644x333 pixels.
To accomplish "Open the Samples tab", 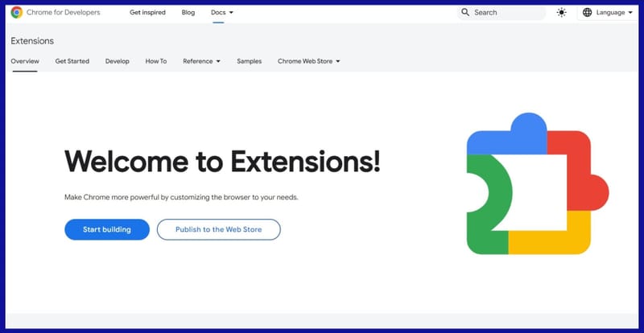I will pyautogui.click(x=249, y=61).
